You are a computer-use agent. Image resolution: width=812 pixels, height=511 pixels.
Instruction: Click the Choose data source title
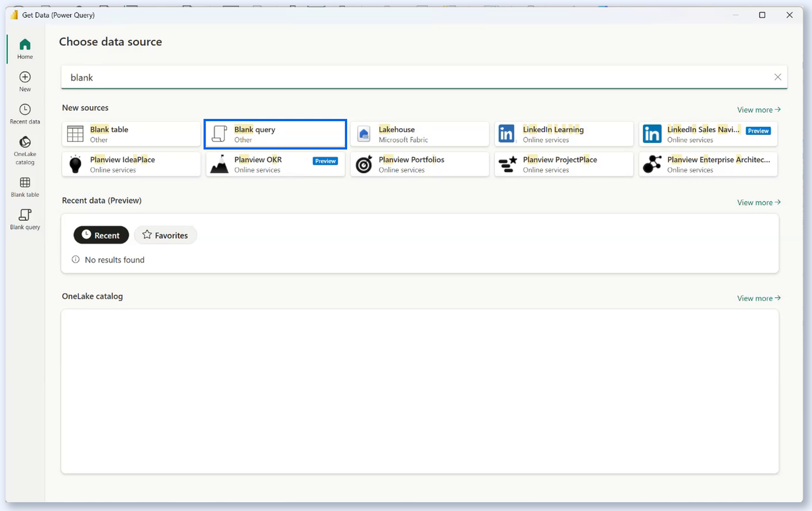click(x=111, y=42)
